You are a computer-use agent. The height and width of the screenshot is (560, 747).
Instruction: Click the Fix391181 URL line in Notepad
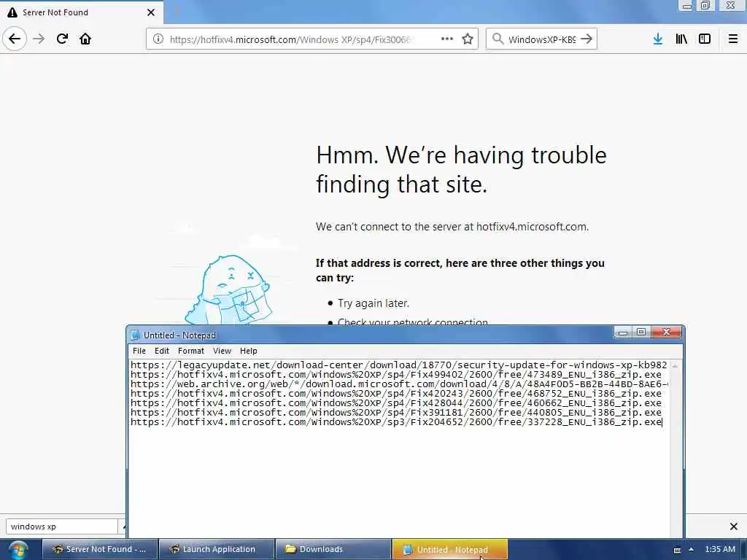click(x=396, y=413)
